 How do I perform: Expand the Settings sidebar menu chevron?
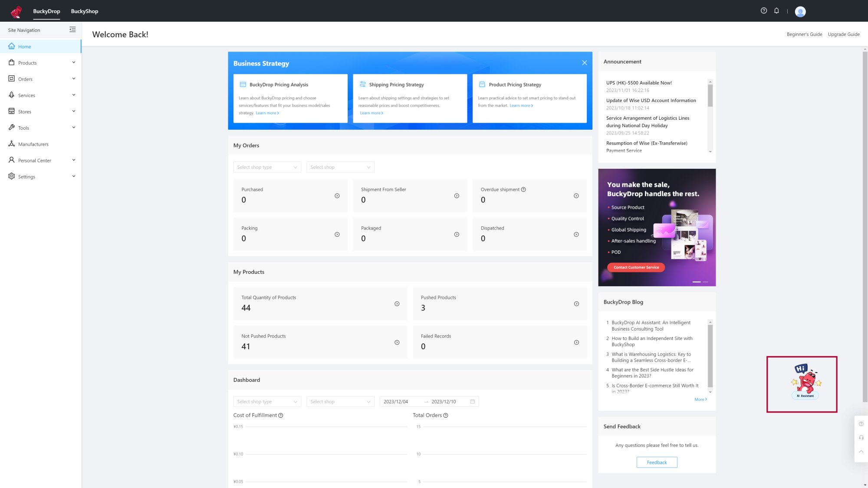pos(74,176)
